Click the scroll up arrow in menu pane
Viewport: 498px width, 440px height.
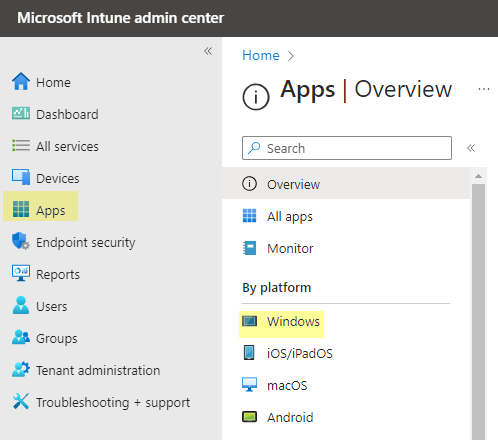(479, 176)
